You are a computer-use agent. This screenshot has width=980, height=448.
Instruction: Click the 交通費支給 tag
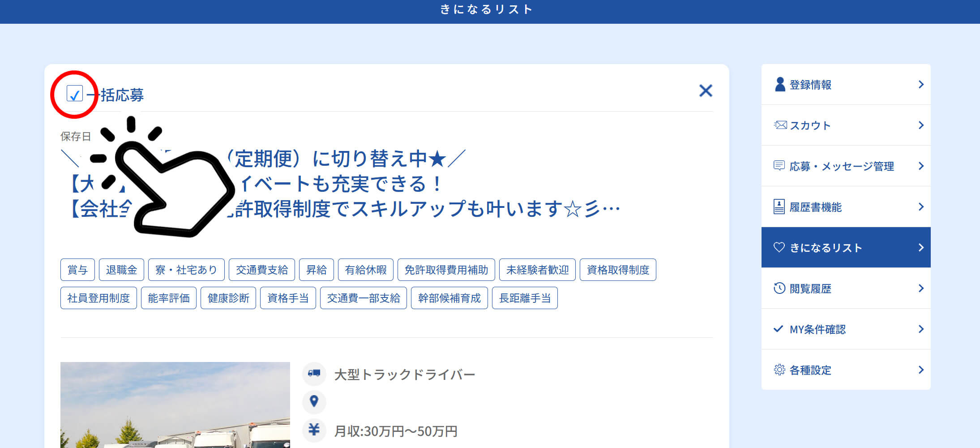tap(262, 270)
